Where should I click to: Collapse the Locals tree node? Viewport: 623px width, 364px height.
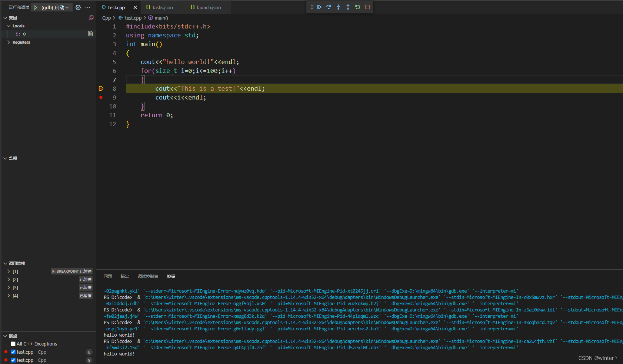click(x=9, y=26)
